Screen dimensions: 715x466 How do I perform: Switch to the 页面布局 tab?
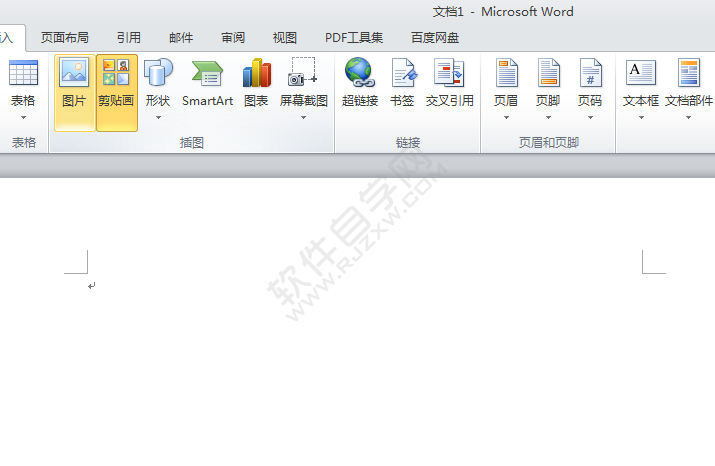tap(65, 37)
